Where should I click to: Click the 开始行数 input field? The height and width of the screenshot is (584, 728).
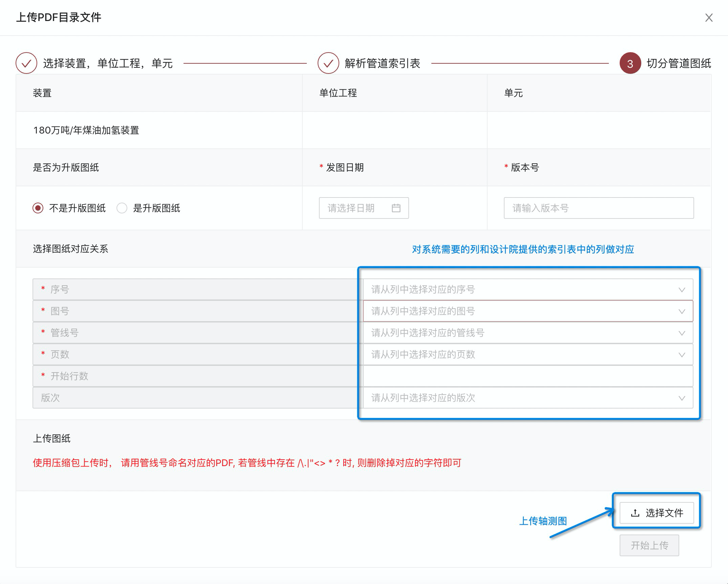(x=528, y=376)
